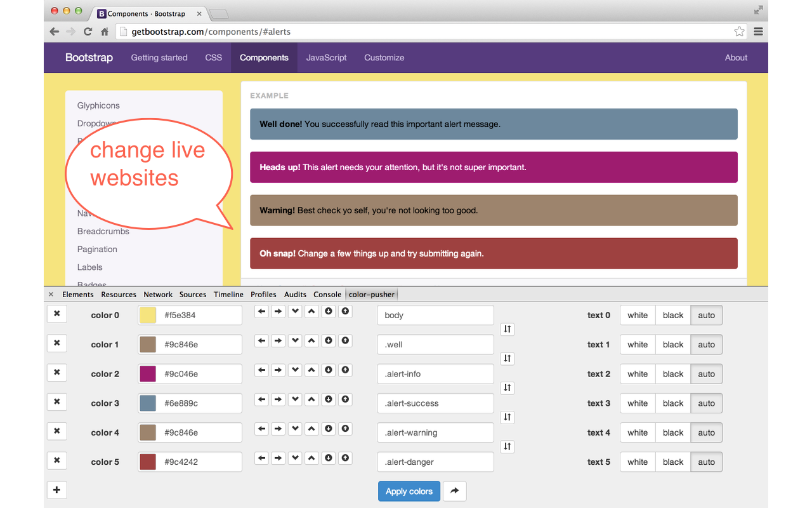This screenshot has height=508, width=812.
Task: Swap the body and .well selectors
Action: click(507, 329)
